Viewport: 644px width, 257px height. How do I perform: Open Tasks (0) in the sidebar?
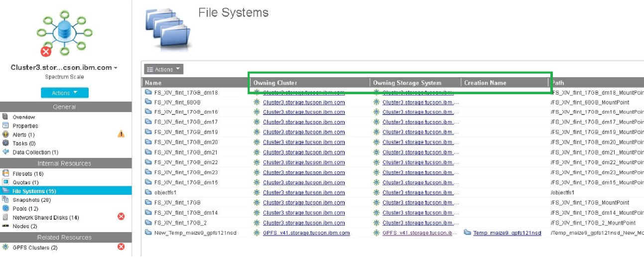tap(24, 143)
